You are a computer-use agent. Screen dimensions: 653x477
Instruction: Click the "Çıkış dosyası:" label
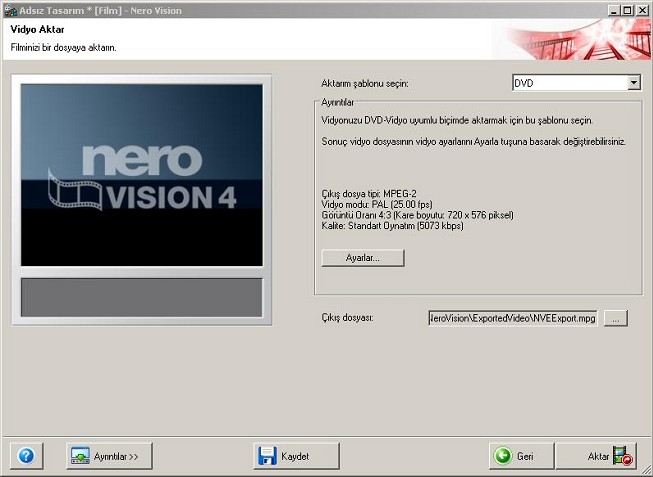coord(347,318)
